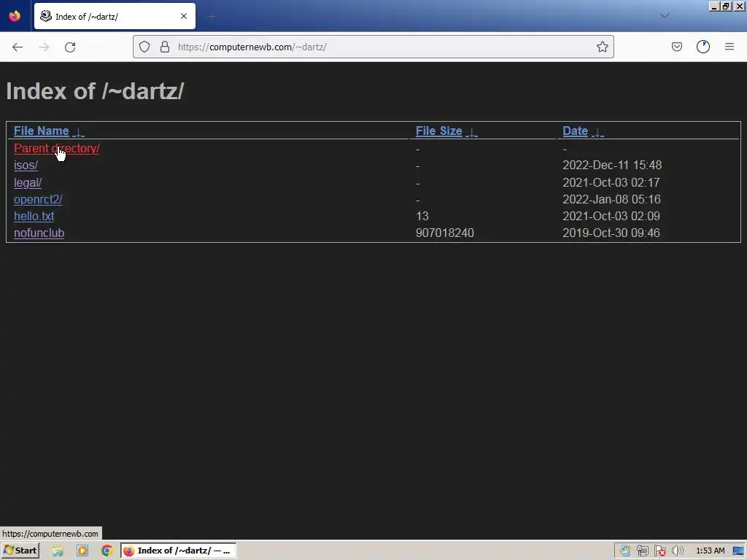This screenshot has width=747, height=560.
Task: Select the 2019-Oct-30 09:46 date
Action: [x=611, y=233]
